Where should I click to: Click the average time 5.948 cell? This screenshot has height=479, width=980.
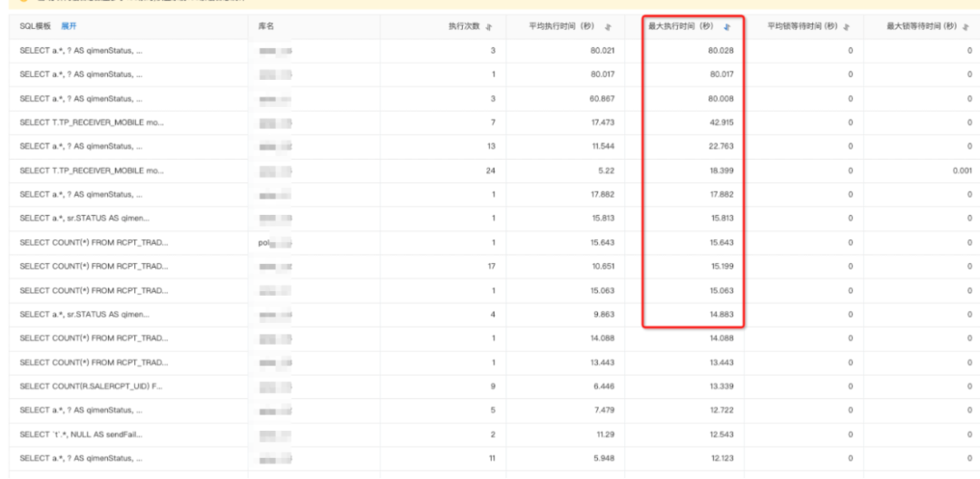click(x=604, y=458)
